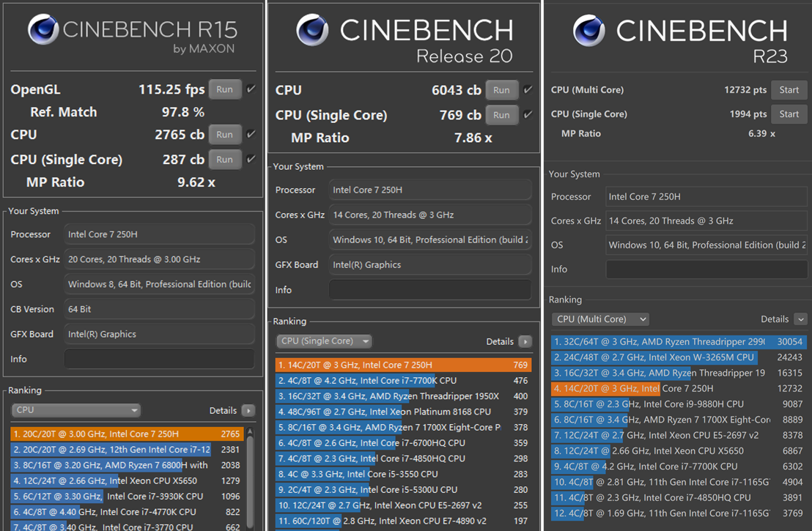
Task: Run the CPU test in Cinebench R15
Action: click(225, 135)
